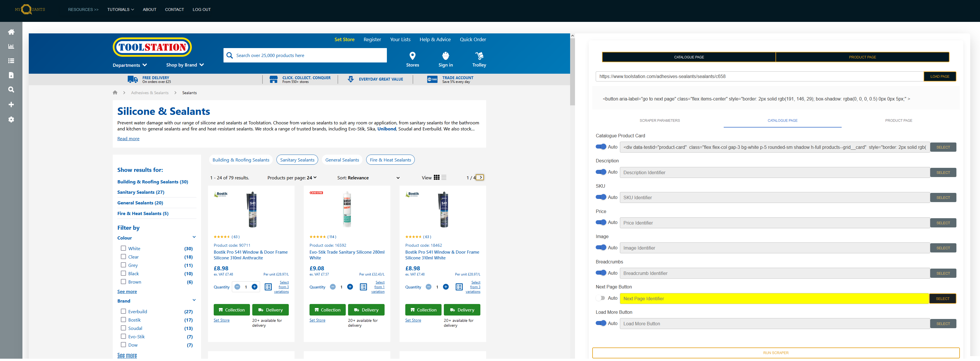Open the list icon in left sidebar
This screenshot has width=980, height=361.
11,61
